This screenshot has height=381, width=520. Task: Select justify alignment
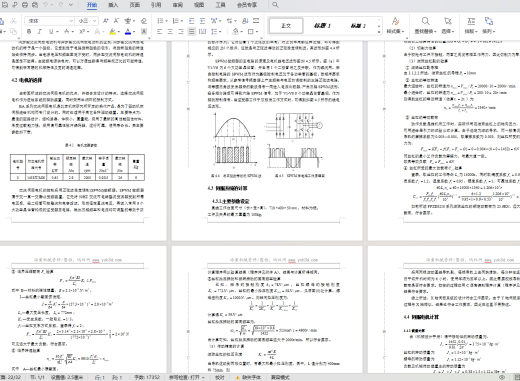point(191,32)
